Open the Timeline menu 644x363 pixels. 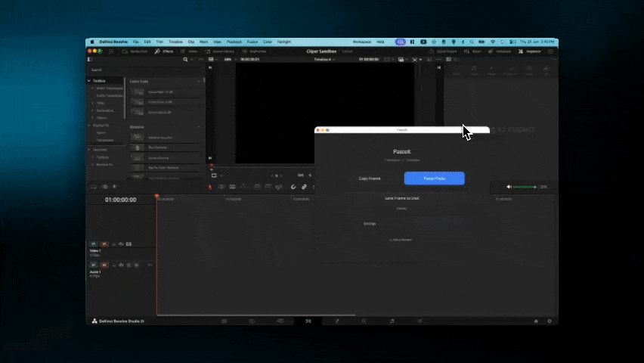tap(175, 42)
